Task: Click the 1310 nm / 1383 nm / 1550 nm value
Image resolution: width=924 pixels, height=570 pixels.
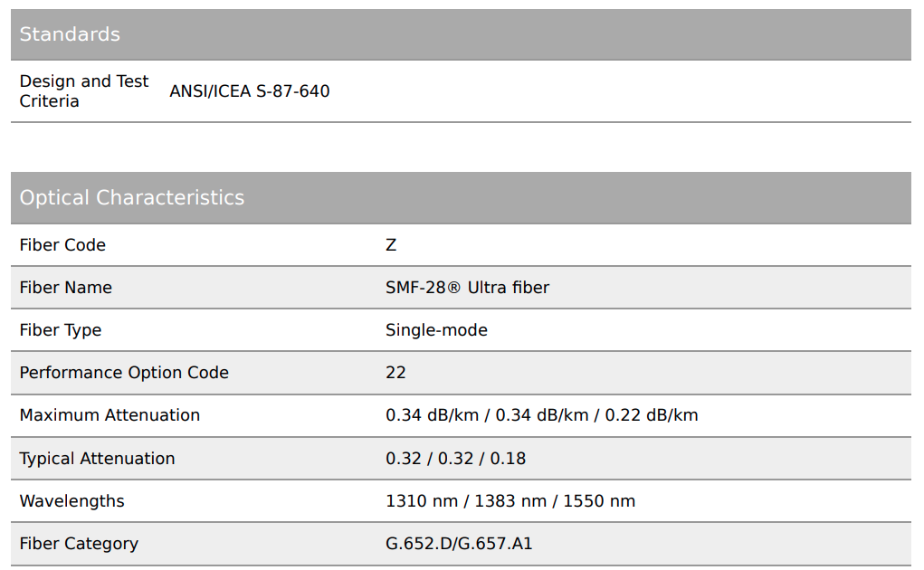Action: (x=510, y=501)
